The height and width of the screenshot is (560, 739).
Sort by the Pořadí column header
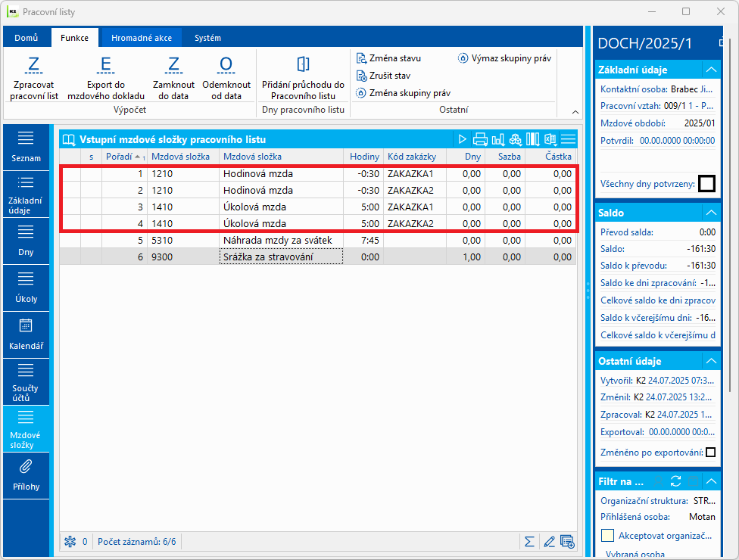click(x=124, y=157)
